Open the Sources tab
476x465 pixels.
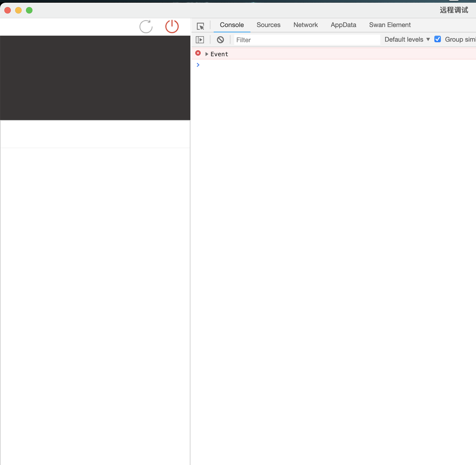click(x=269, y=25)
